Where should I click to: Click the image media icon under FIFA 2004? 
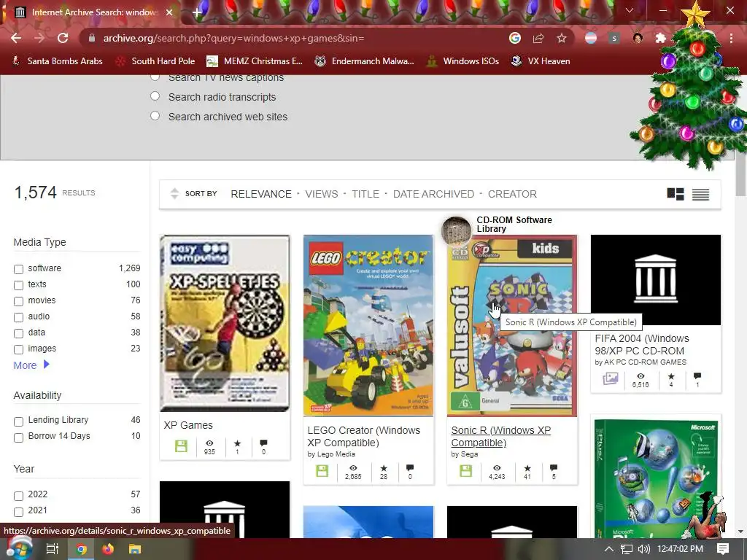point(611,379)
